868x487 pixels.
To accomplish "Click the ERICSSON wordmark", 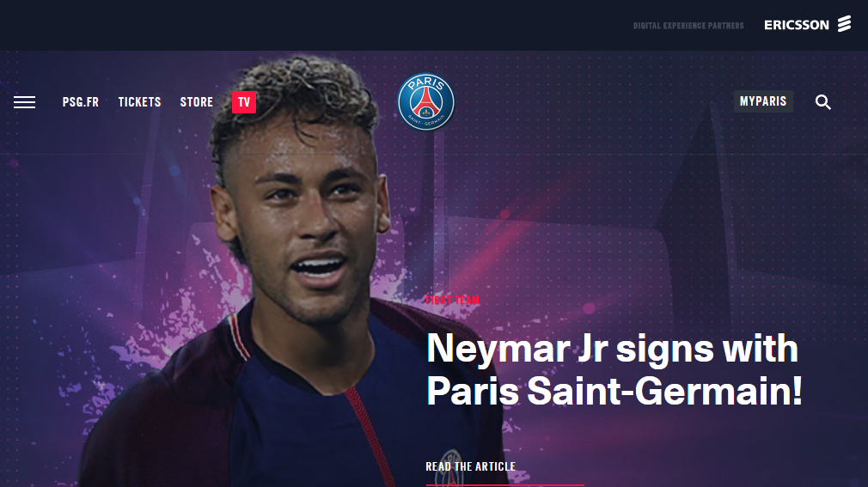I will click(797, 25).
